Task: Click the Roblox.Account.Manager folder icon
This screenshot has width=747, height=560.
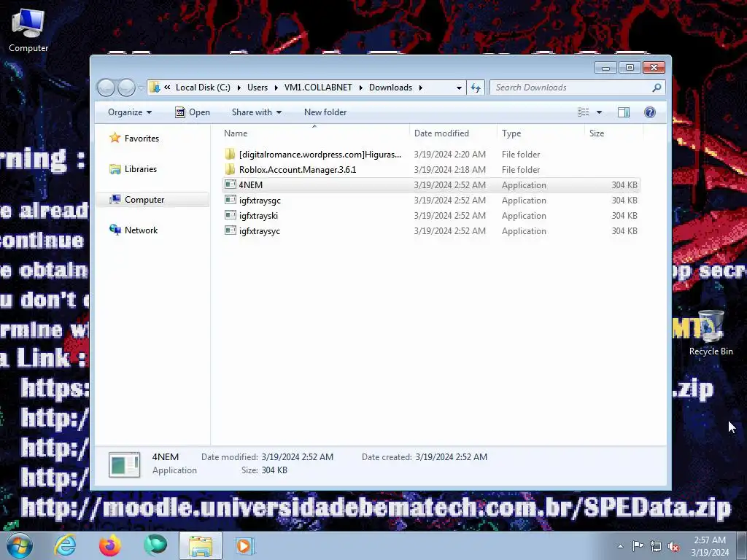Action: (230, 169)
